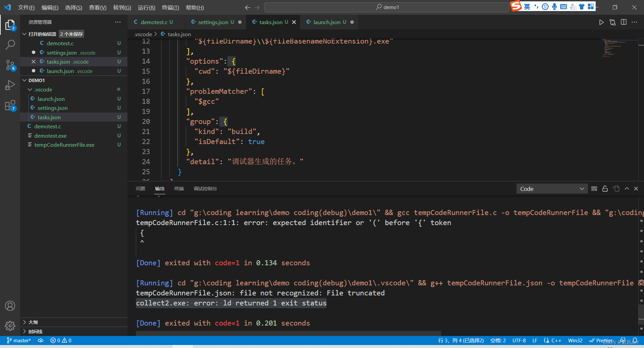The height and width of the screenshot is (348, 644).
Task: Open settings.json in DEMO1 tree
Action: click(74, 108)
